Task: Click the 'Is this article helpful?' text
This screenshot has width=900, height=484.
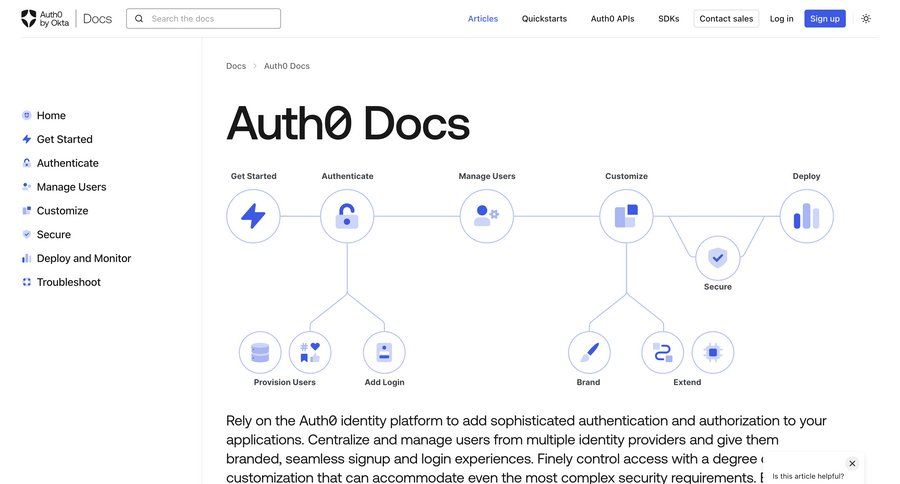Action: point(808,476)
